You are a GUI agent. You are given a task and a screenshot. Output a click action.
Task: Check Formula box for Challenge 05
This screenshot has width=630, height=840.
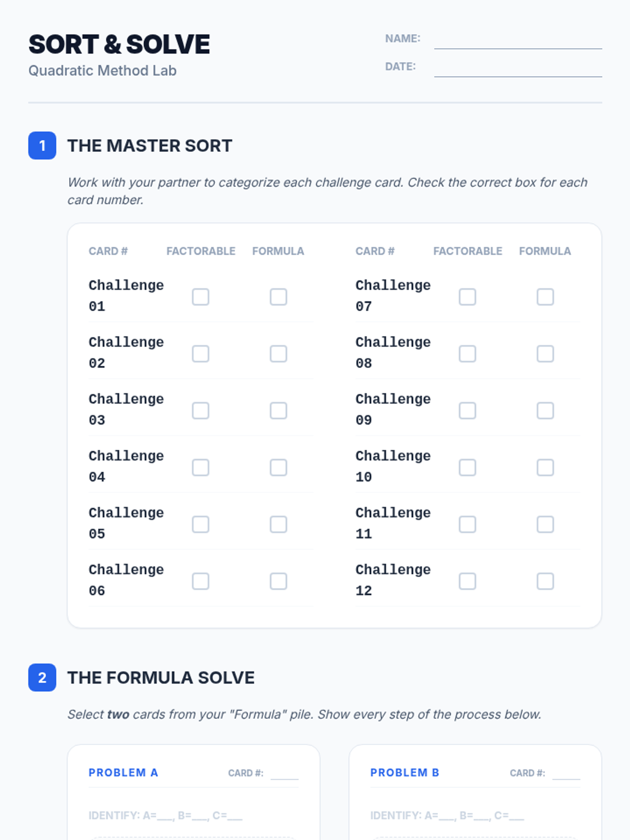[x=278, y=524]
